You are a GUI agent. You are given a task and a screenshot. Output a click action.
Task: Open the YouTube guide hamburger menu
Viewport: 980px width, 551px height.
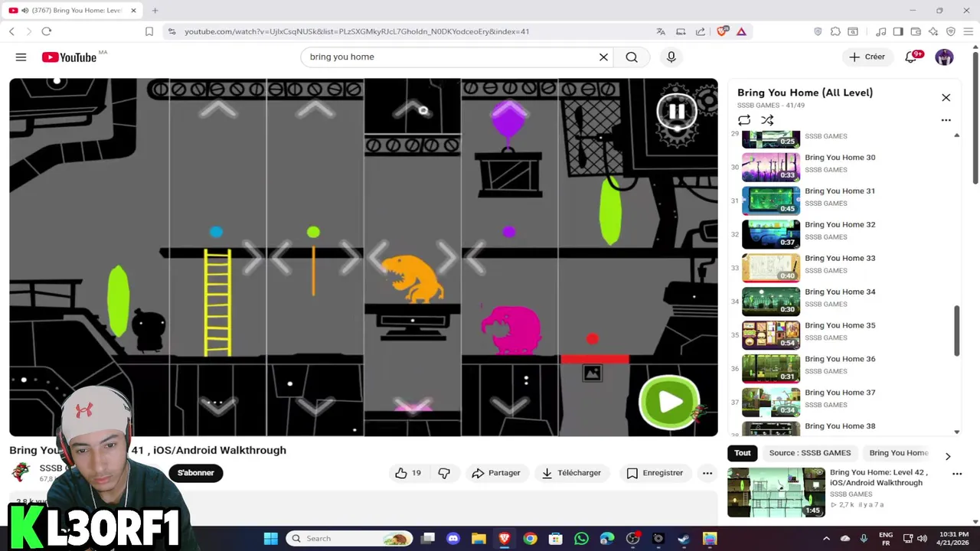tap(21, 57)
